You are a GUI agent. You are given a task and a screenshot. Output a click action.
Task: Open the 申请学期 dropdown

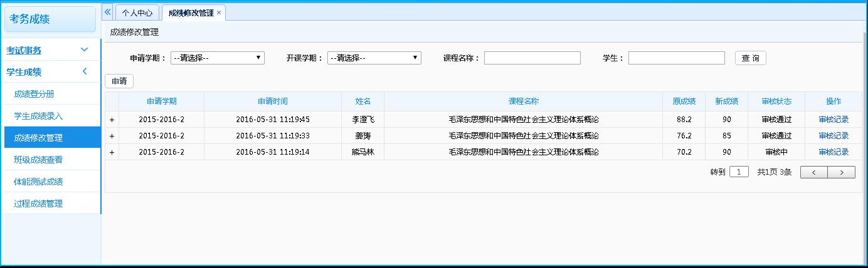coord(217,58)
